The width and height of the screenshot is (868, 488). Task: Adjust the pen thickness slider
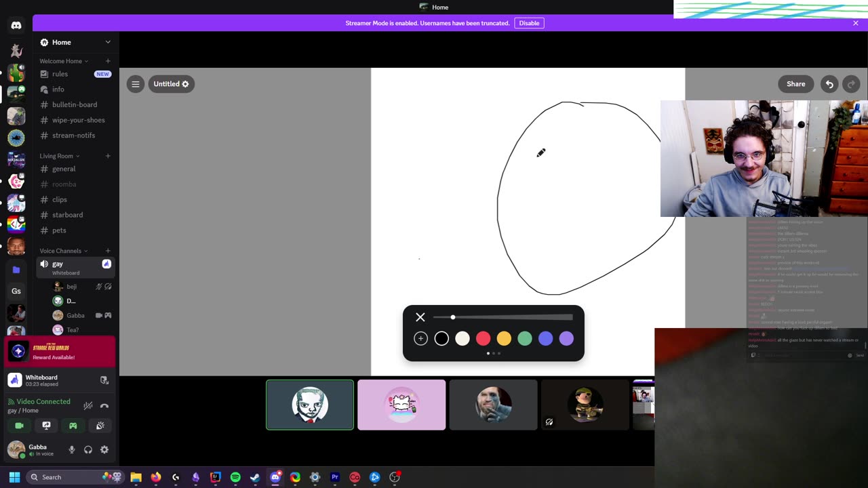pyautogui.click(x=502, y=317)
